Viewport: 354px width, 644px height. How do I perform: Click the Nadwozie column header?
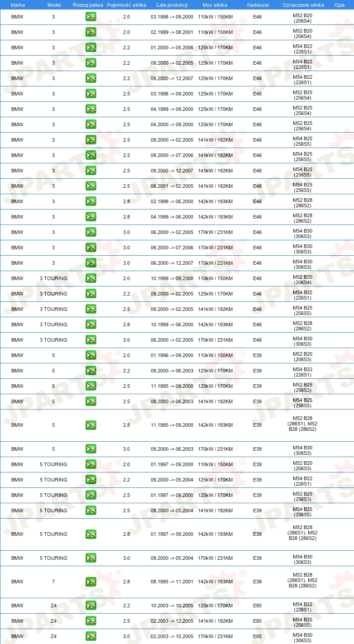(258, 5)
